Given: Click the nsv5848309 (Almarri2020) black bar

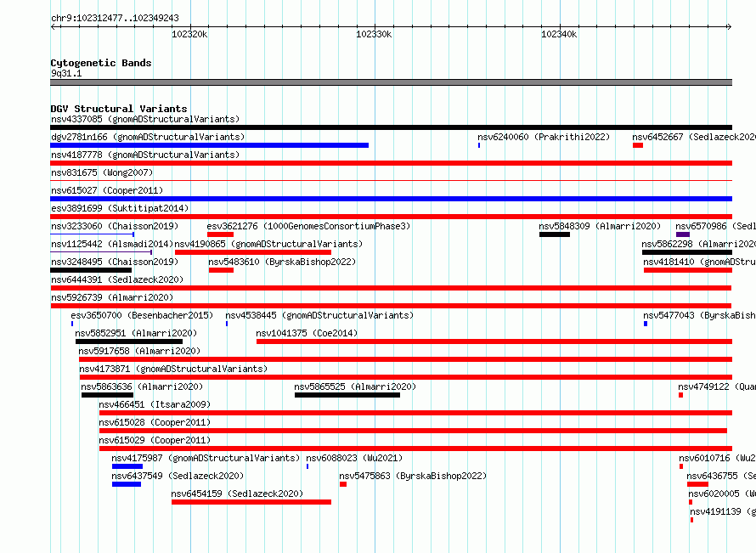Looking at the screenshot, I should [555, 234].
